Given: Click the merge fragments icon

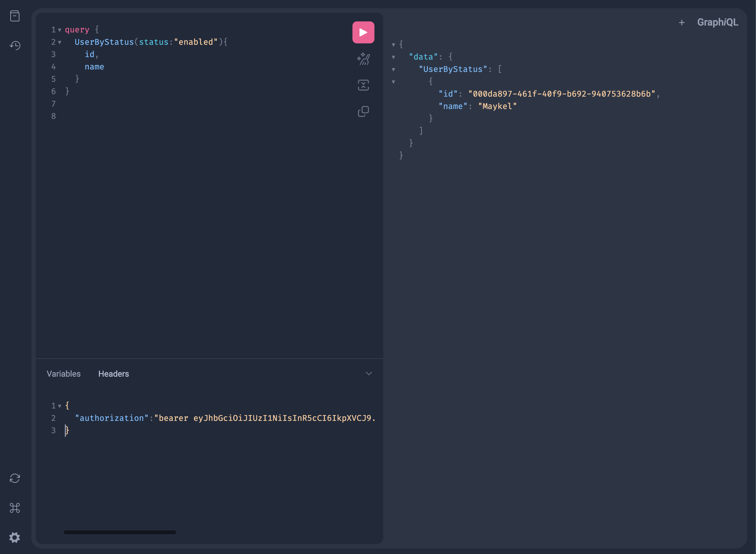Looking at the screenshot, I should coord(363,85).
